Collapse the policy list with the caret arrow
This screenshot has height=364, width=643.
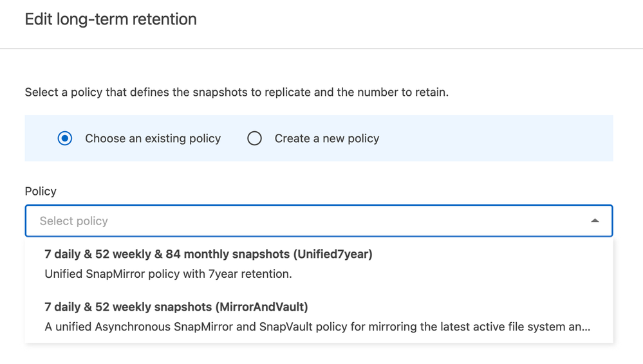click(595, 221)
